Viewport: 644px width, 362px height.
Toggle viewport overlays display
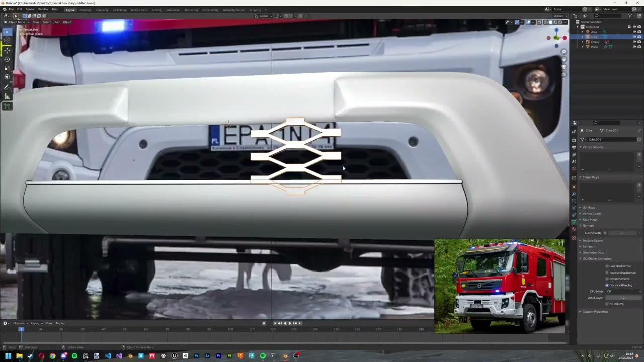pyautogui.click(x=528, y=22)
